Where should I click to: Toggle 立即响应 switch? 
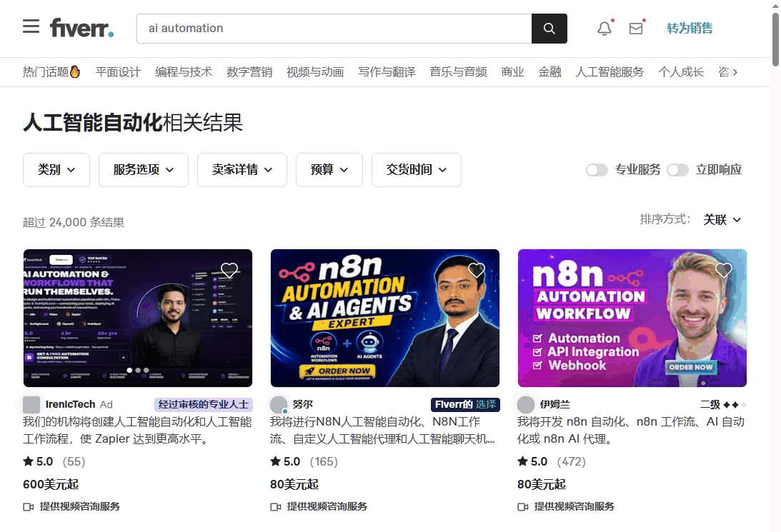[x=677, y=170]
